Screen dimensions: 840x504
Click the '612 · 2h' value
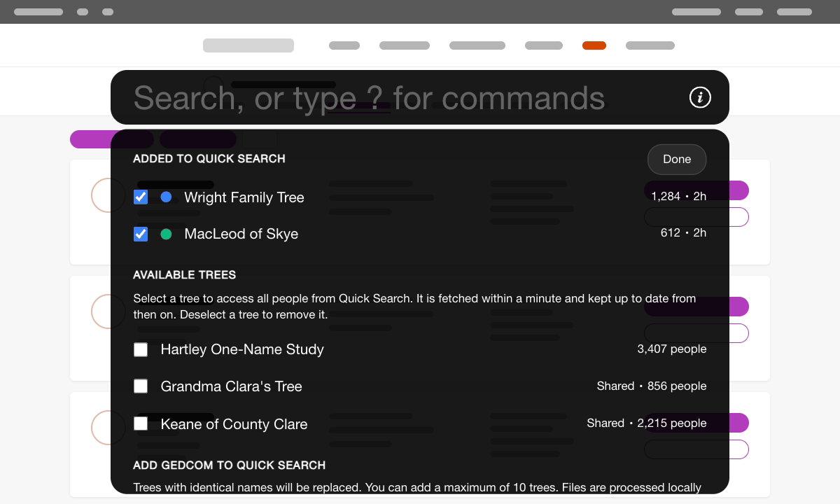(683, 232)
